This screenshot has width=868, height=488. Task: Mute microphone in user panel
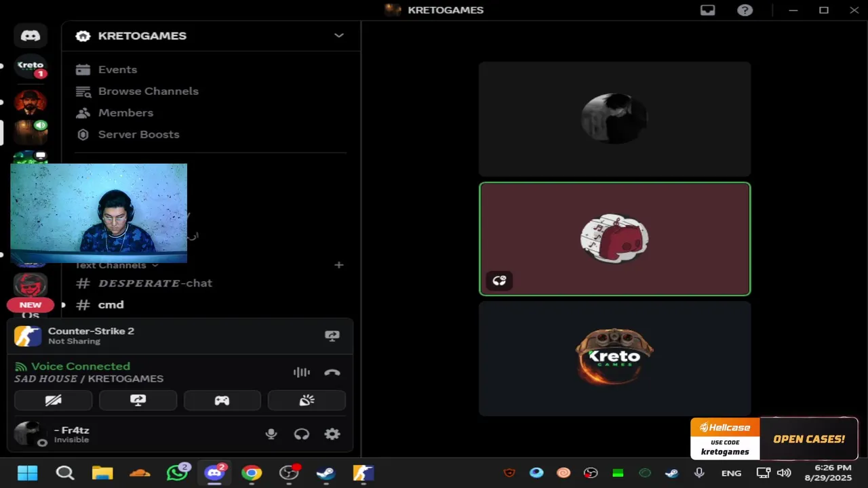[271, 434]
